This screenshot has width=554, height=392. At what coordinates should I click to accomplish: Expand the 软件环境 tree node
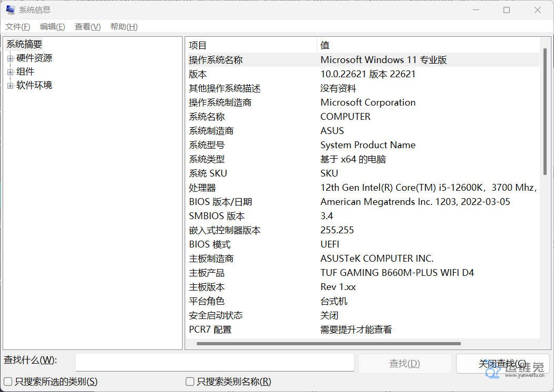(x=10, y=86)
